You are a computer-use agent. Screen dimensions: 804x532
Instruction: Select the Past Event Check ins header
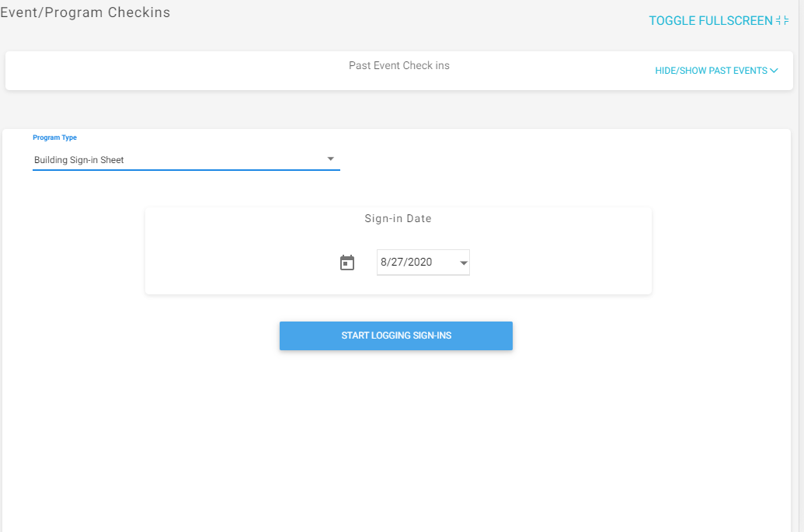pyautogui.click(x=399, y=65)
